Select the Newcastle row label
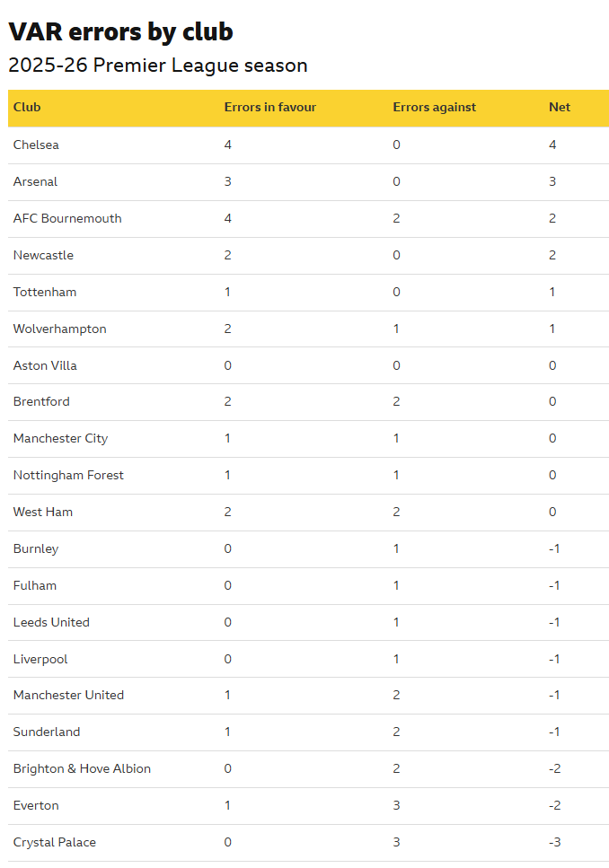Image resolution: width=609 pixels, height=868 pixels. 43,255
